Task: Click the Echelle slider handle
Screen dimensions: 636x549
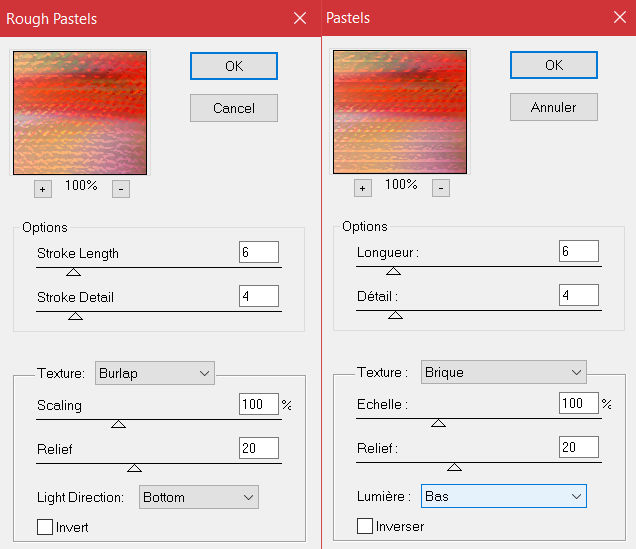Action: tap(437, 422)
